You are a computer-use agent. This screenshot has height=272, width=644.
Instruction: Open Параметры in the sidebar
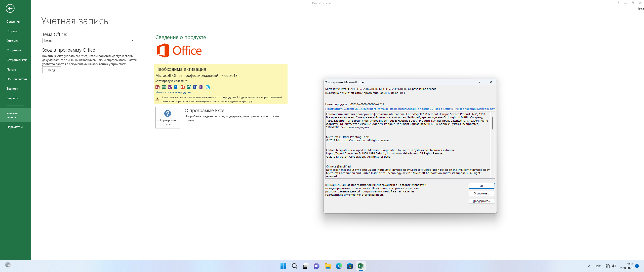[15, 127]
